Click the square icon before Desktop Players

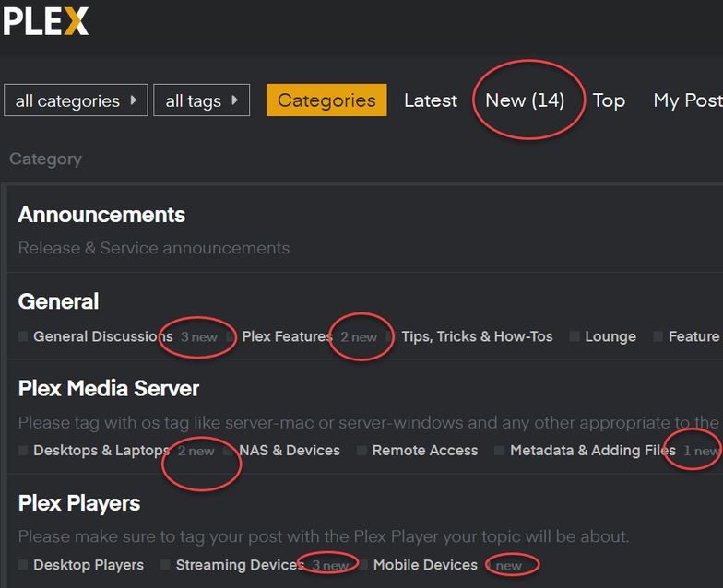click(x=23, y=564)
